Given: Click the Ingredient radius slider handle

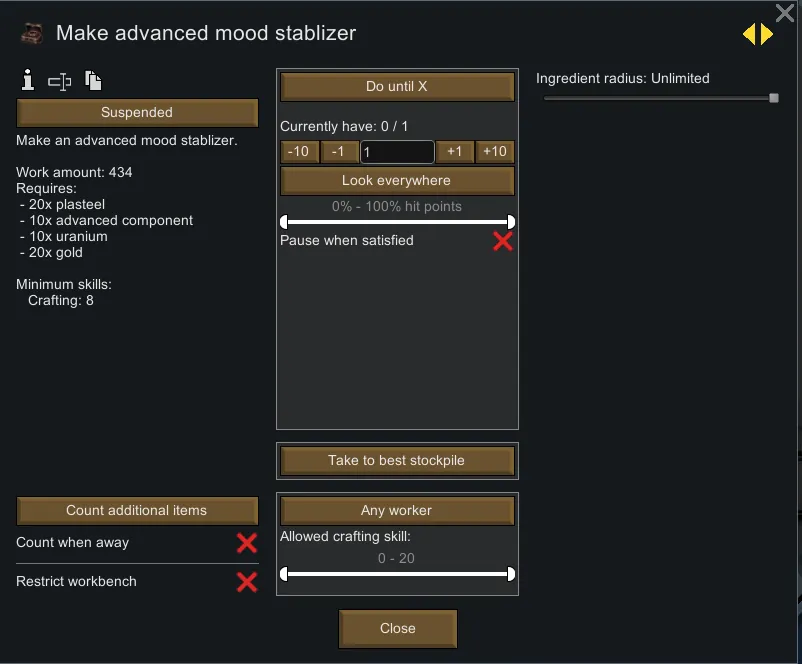Looking at the screenshot, I should (x=773, y=98).
